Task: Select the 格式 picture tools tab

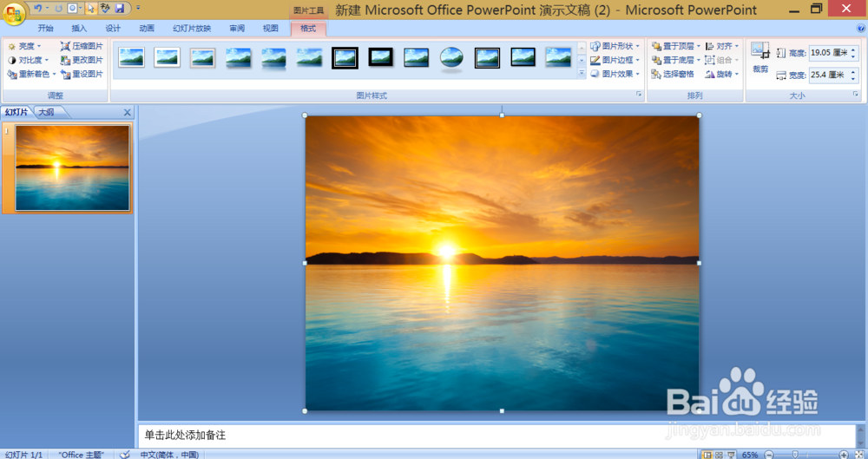Action: click(x=308, y=29)
